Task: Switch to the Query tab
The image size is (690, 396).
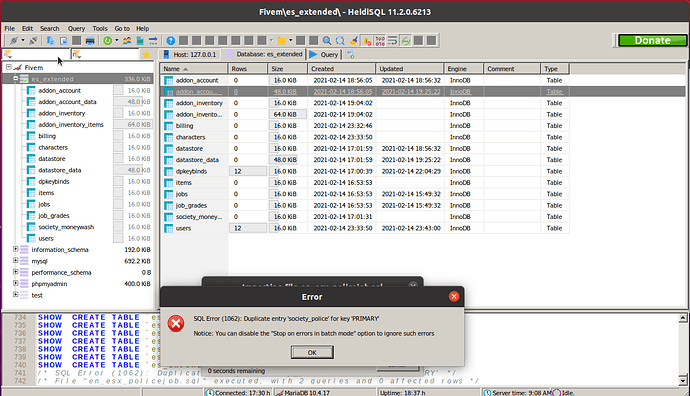Action: tap(324, 55)
